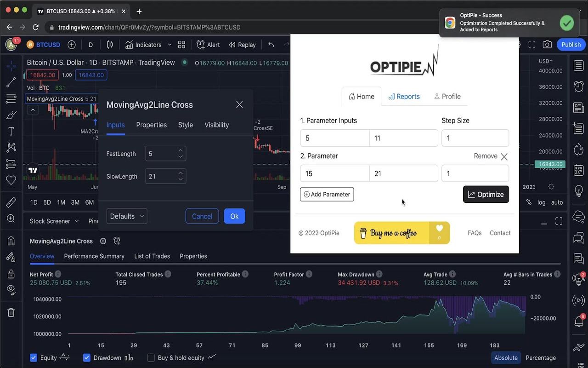Switch to the Reports tab in OptiPie
This screenshot has width=588, height=368.
click(x=404, y=96)
